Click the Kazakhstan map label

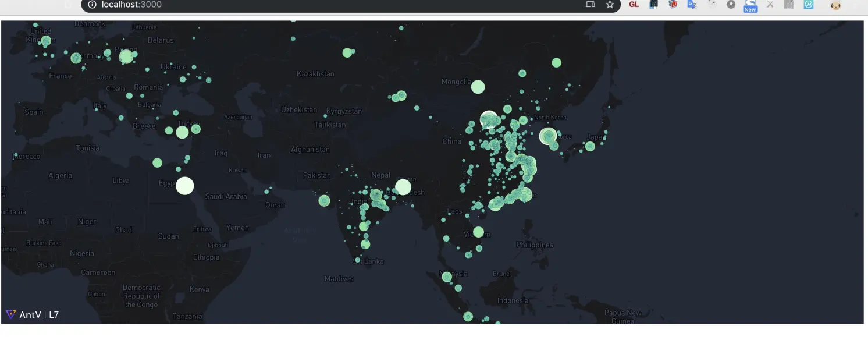pyautogui.click(x=315, y=74)
